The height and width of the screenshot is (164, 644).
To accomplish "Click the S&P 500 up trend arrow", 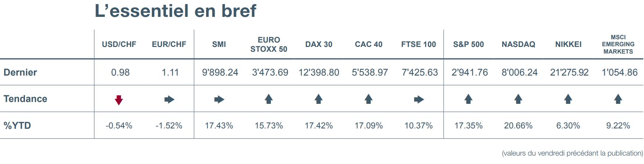I will (468, 99).
